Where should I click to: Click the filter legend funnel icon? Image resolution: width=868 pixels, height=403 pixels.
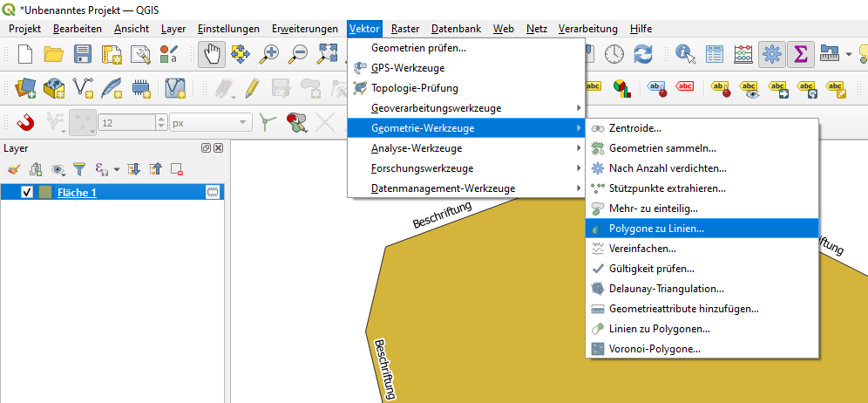[x=78, y=169]
